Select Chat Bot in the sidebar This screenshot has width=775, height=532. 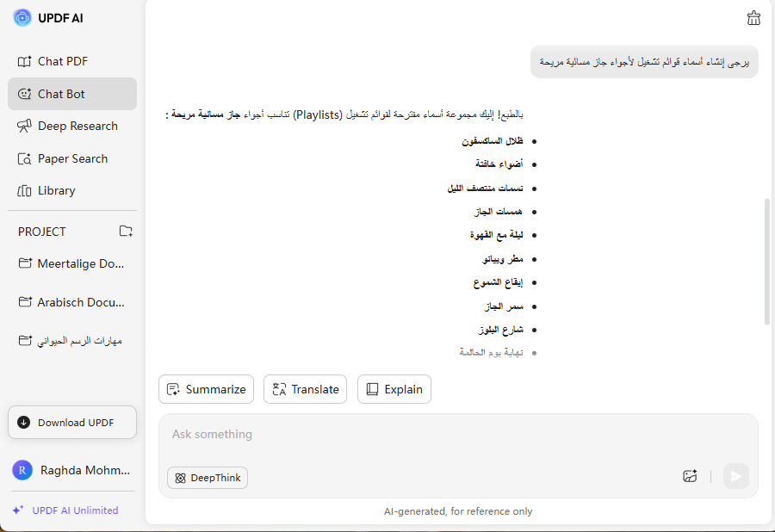[61, 94]
